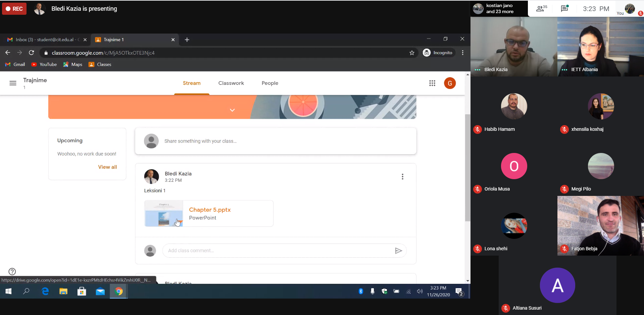Click the post options three-dot menu
Viewport: 644px width, 315px height.
click(402, 177)
